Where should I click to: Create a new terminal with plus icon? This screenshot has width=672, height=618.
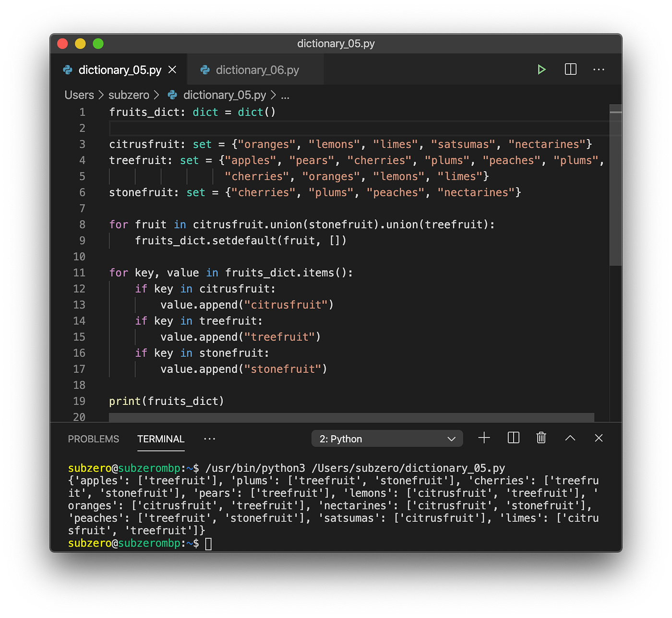484,438
